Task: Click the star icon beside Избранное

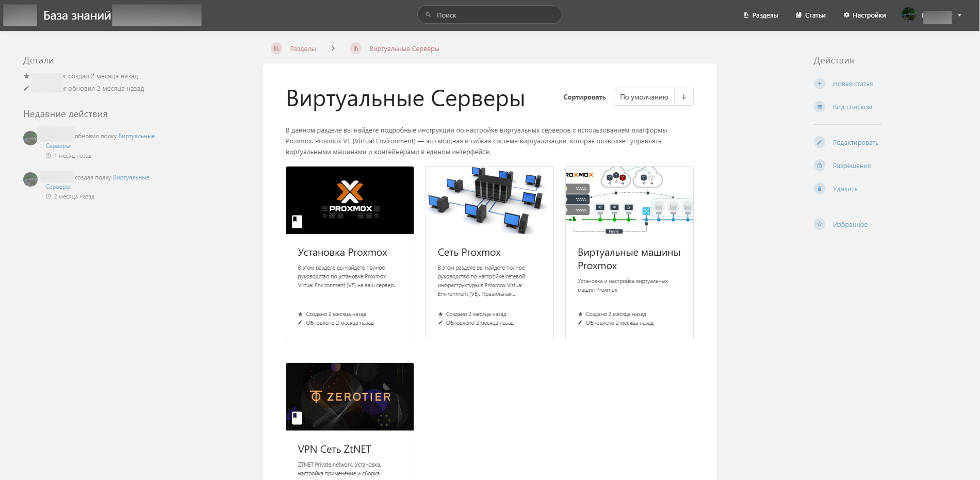Action: (x=820, y=224)
